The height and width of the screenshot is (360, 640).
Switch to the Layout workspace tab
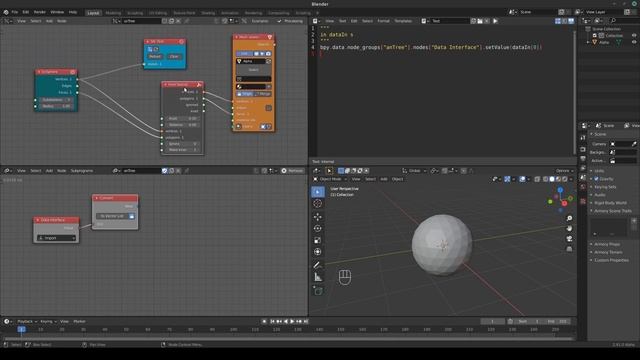click(x=93, y=13)
